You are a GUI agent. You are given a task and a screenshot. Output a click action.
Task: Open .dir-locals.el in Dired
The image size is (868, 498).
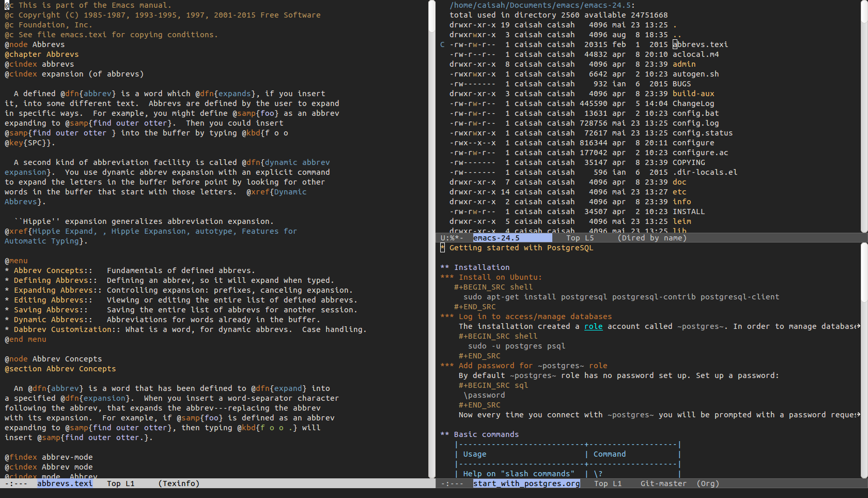point(705,172)
